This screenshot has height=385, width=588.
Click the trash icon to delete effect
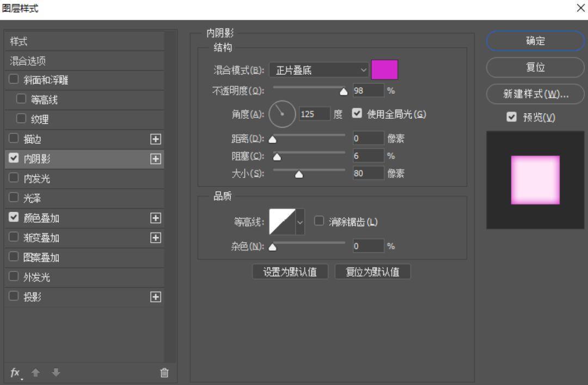(163, 372)
